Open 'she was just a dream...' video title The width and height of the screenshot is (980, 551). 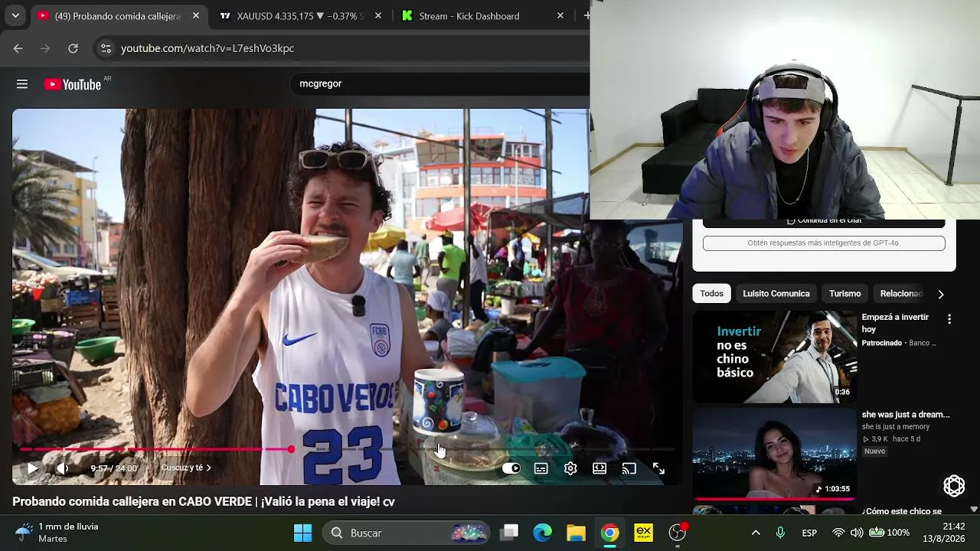click(906, 415)
